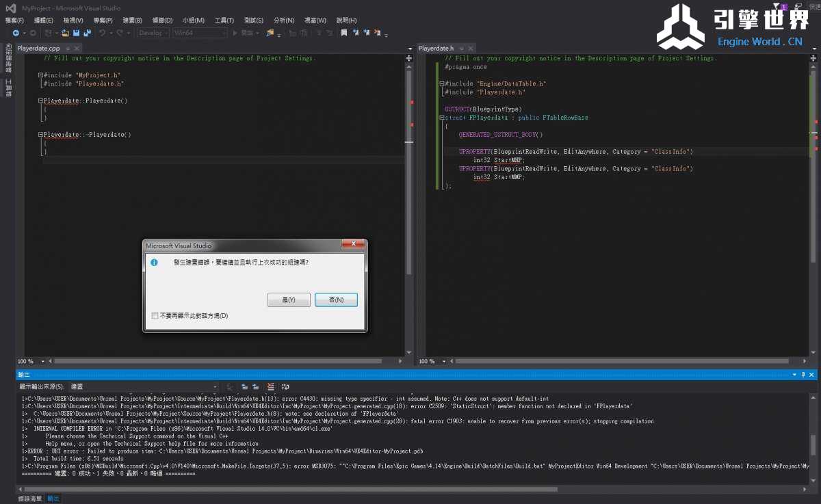Viewport: 821px width, 504px height.
Task: Collapse the #include block in Playerdate.h
Action: [441, 83]
